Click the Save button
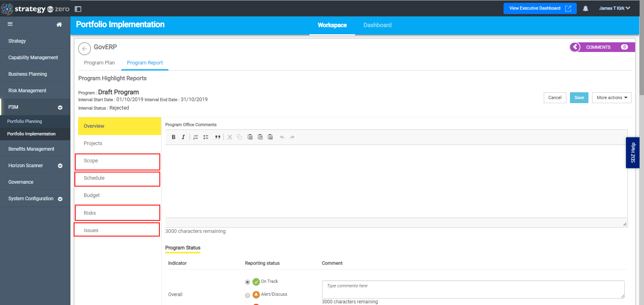The image size is (644, 305). tap(579, 98)
